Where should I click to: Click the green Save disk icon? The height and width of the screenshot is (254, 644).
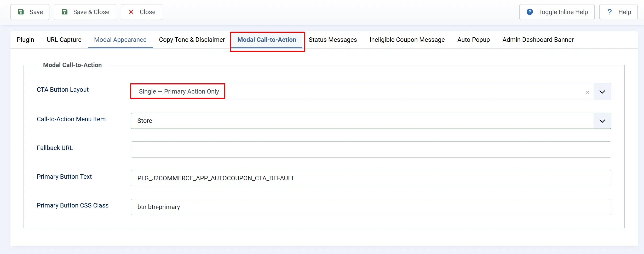(21, 12)
